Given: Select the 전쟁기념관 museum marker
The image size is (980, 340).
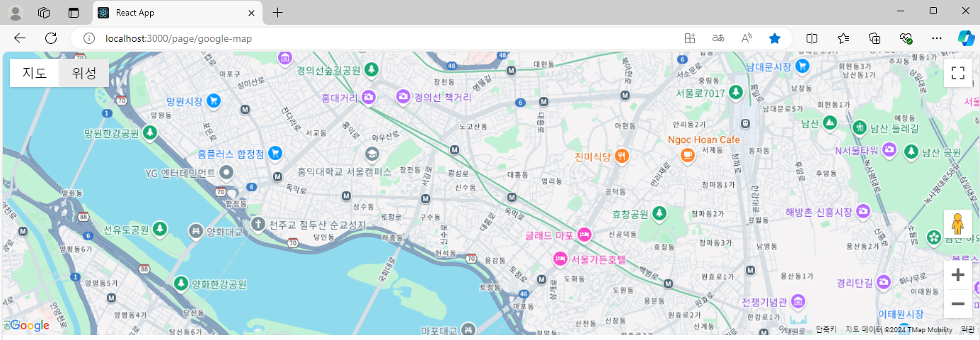Looking at the screenshot, I should 797,302.
